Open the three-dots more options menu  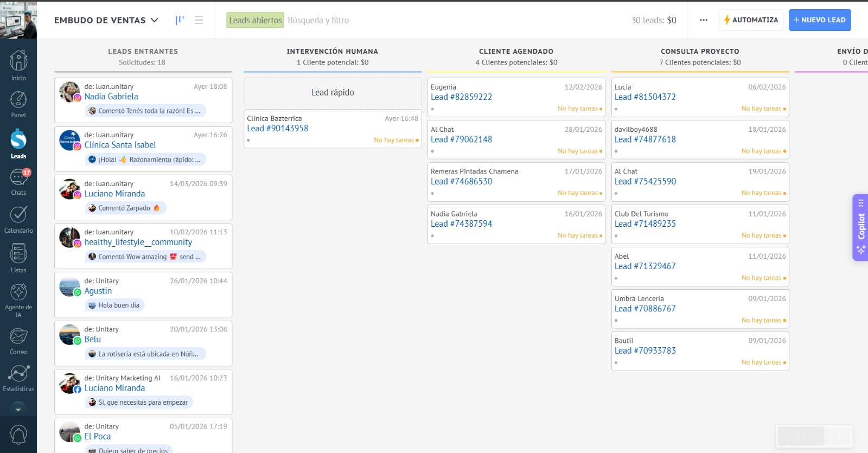[704, 20]
